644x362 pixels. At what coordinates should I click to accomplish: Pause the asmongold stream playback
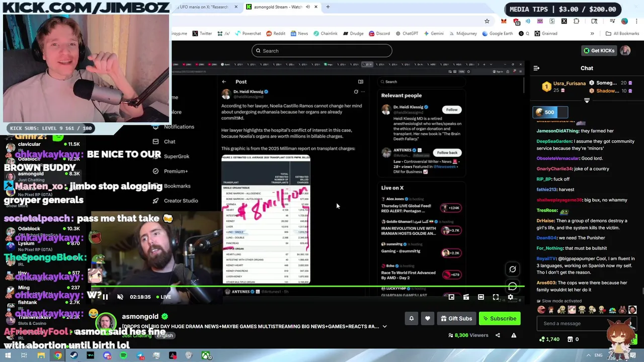click(105, 297)
